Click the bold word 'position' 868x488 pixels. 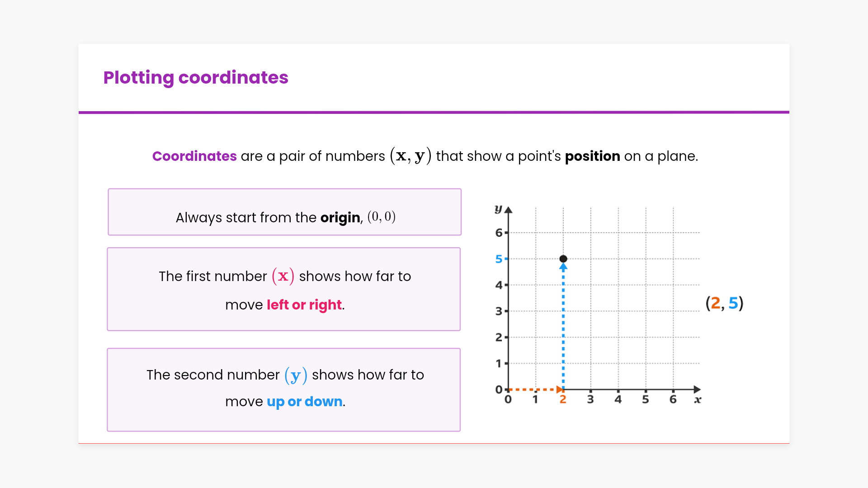tap(592, 156)
